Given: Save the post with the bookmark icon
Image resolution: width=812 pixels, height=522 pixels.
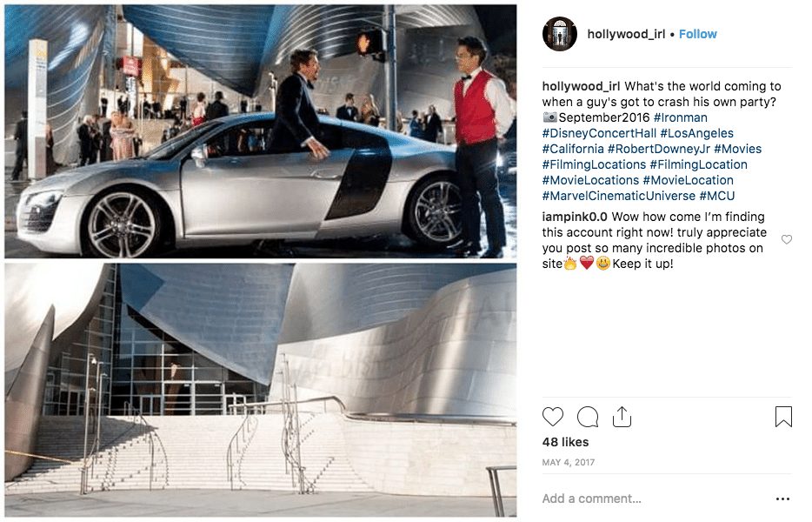Looking at the screenshot, I should 783,417.
